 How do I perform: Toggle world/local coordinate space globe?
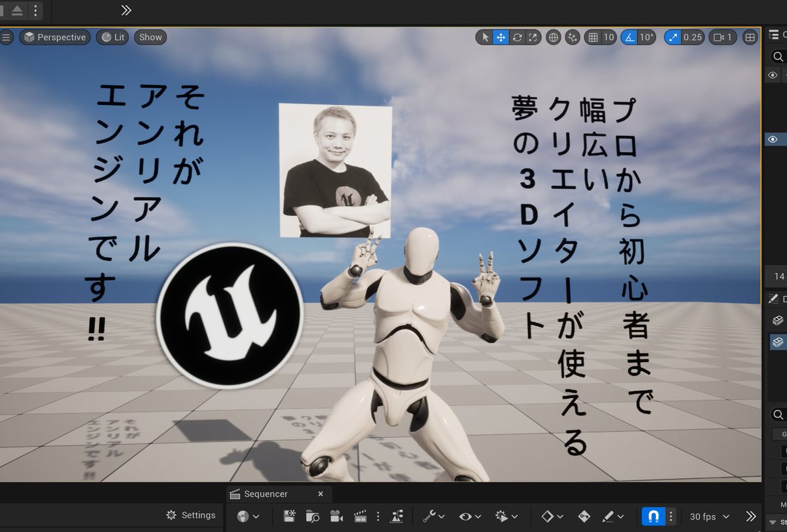(x=554, y=37)
